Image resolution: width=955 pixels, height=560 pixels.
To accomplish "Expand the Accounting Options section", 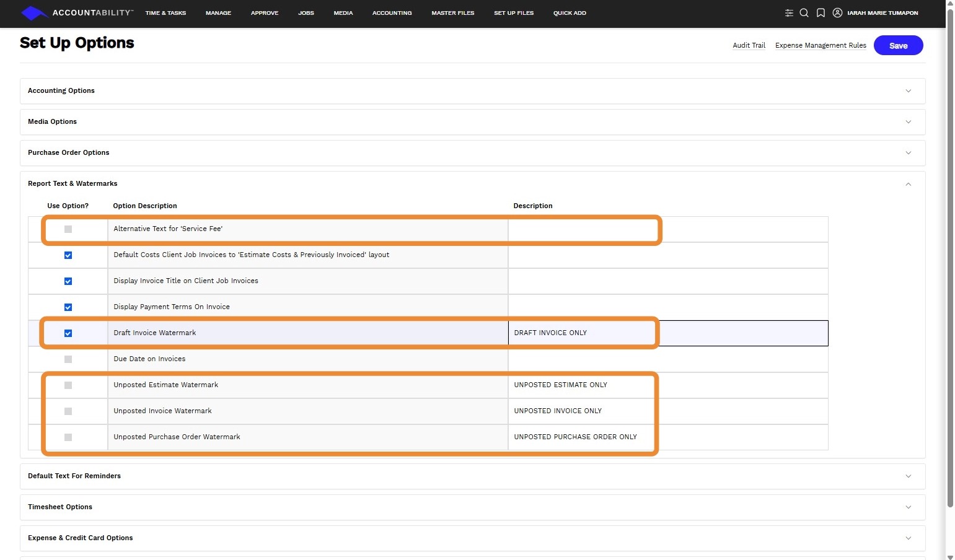I will tap(908, 91).
